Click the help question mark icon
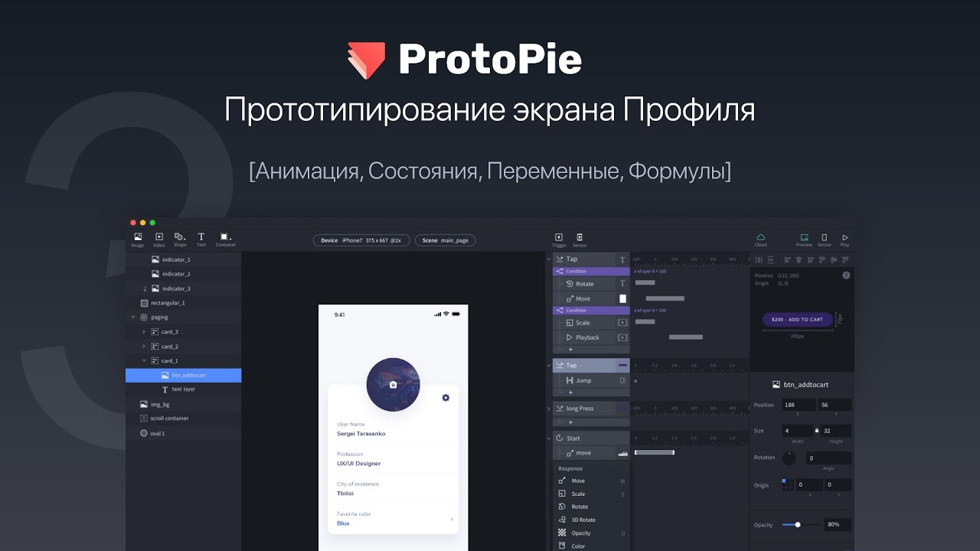 846,275
